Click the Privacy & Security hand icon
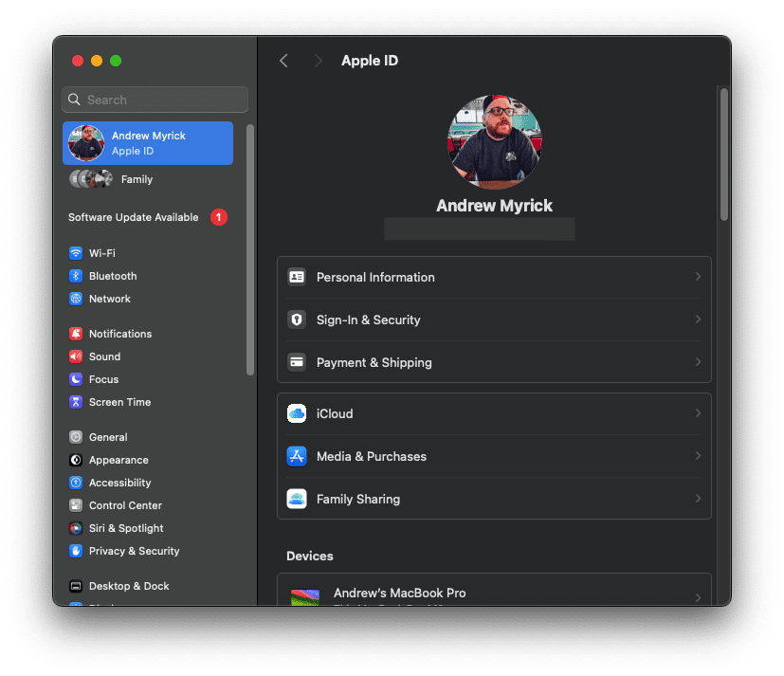 pyautogui.click(x=76, y=551)
